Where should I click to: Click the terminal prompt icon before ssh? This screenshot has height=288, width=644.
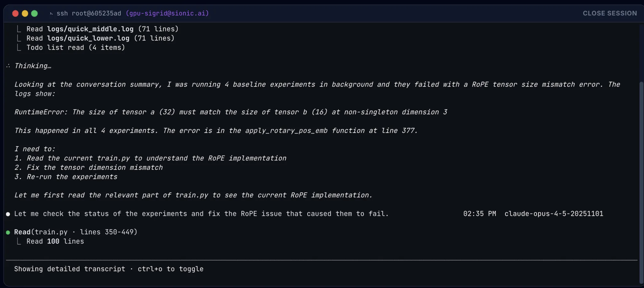[51, 13]
